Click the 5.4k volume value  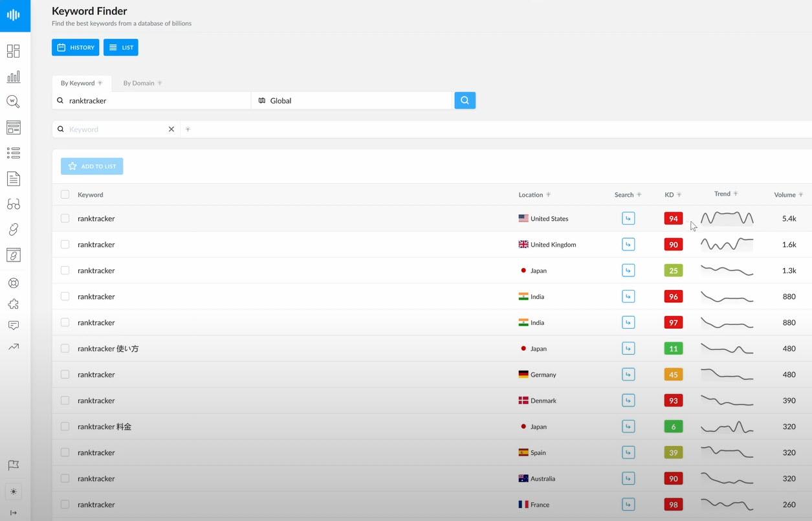(789, 219)
